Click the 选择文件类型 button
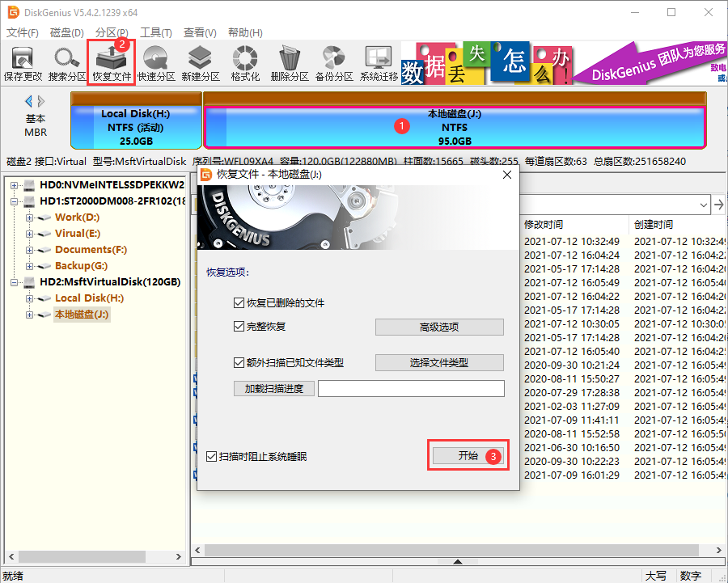 point(439,362)
